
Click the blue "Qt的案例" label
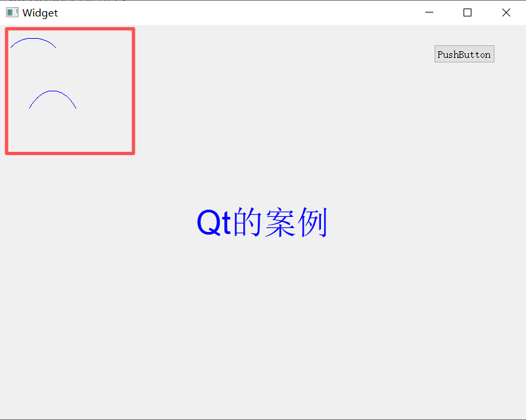pos(262,222)
